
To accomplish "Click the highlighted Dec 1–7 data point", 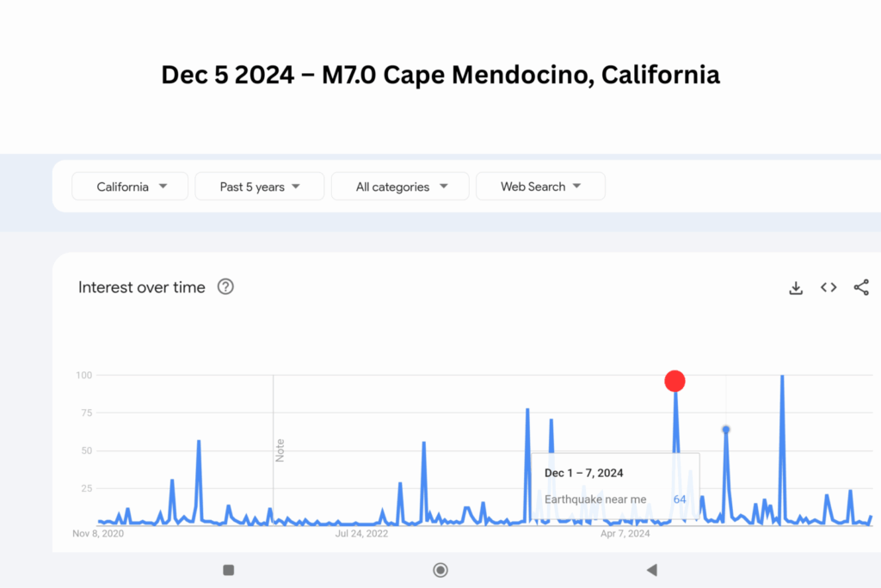I will click(x=726, y=429).
